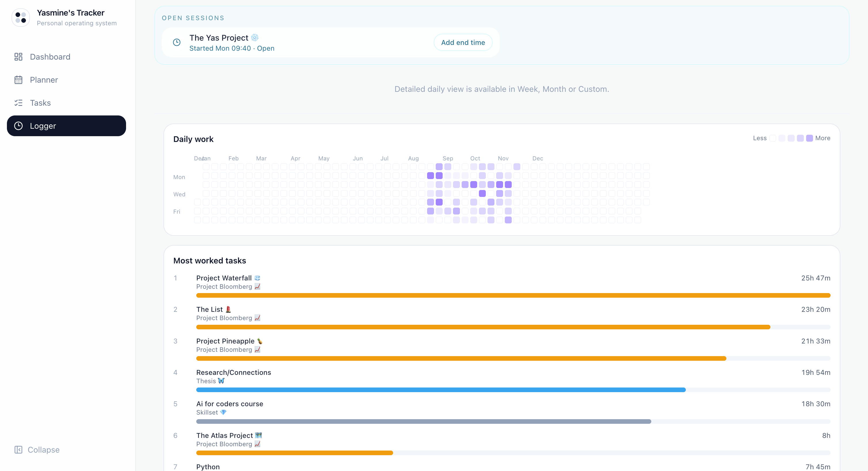Click the Yasmine's Tracker title
Screen dimensions: 868x471
click(71, 13)
